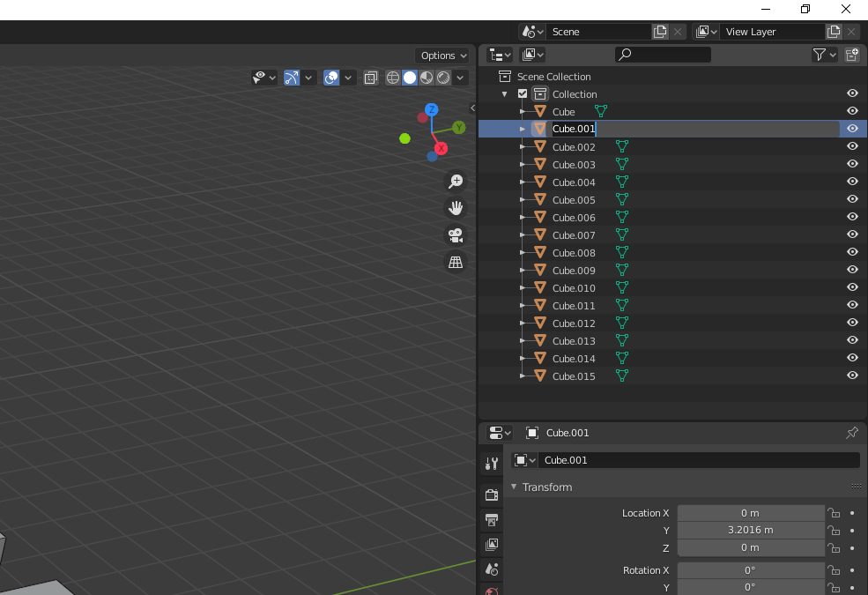Toggle show gizmo button

[x=292, y=78]
